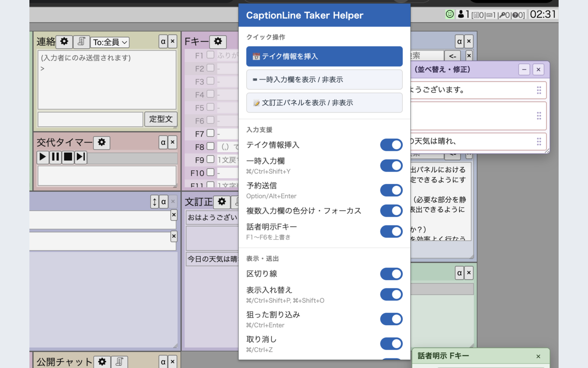Start the 交代タイマー with play button
This screenshot has width=588, height=368.
pyautogui.click(x=43, y=157)
